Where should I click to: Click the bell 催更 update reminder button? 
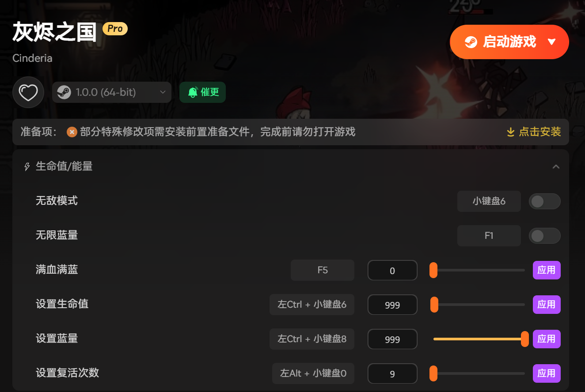[x=202, y=92]
